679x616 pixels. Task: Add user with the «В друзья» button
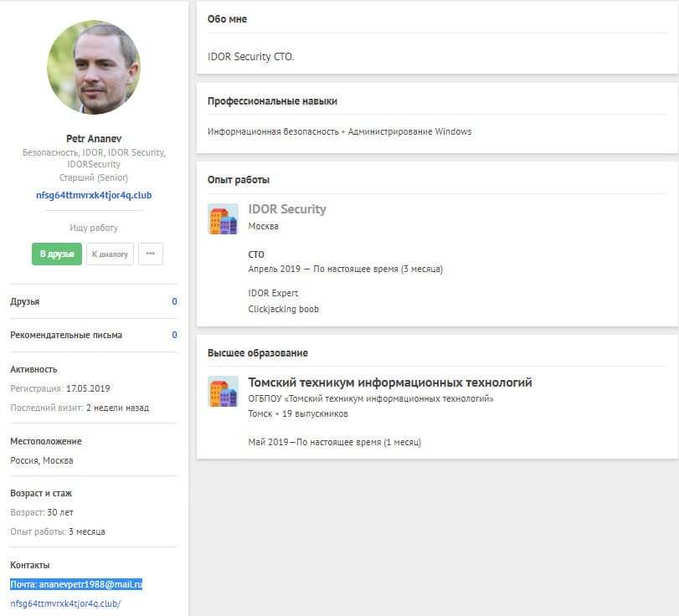57,254
